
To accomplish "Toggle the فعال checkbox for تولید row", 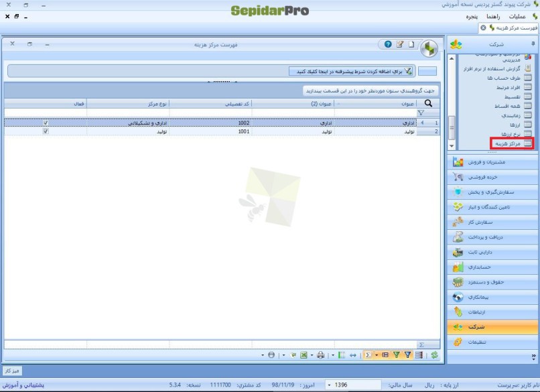I will tap(46, 132).
